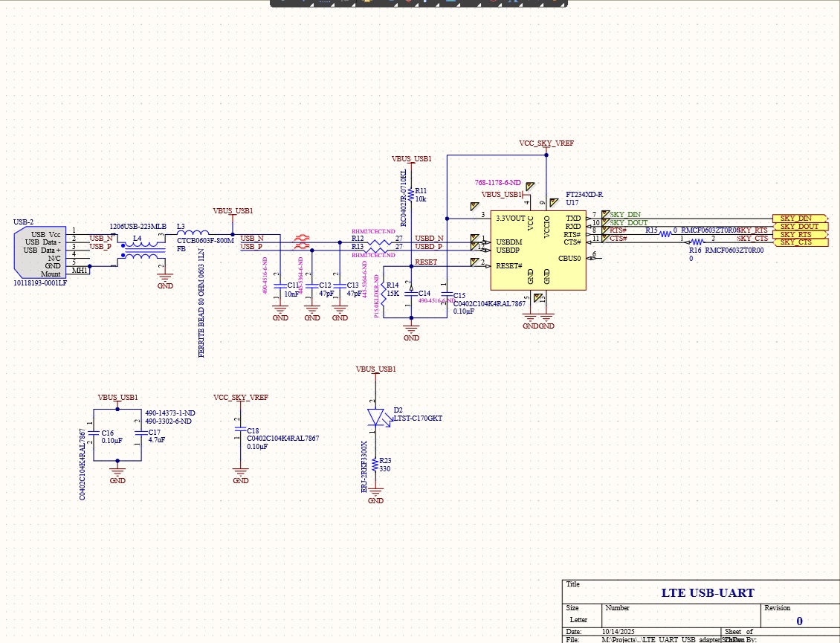Select the LTE USB-UART title text
Viewport: 840px width, 643px height.
click(x=707, y=593)
